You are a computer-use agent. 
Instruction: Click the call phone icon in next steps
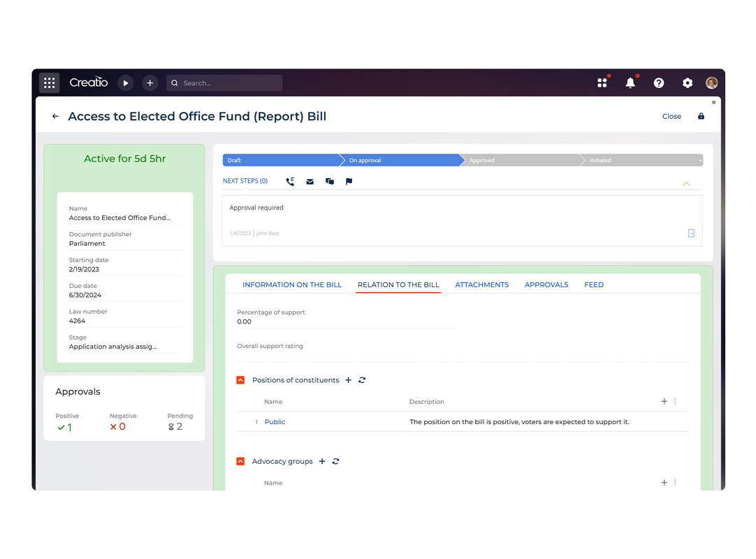[290, 182]
